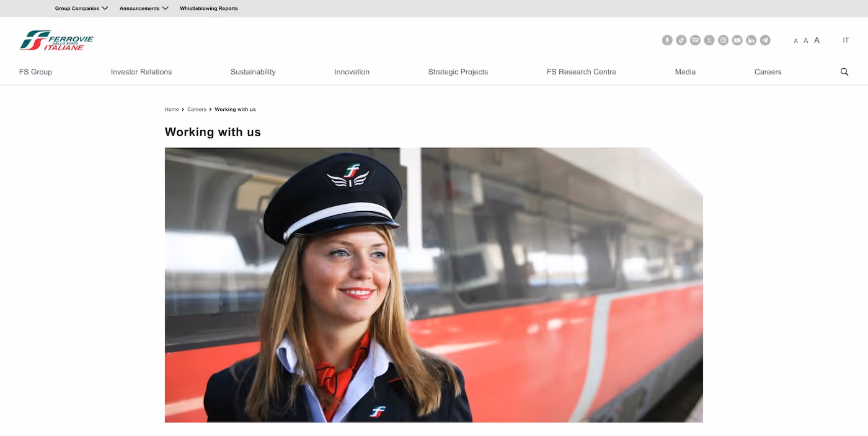Open Careers from the breadcrumb trail
Screen dimensions: 868x436
click(x=197, y=109)
